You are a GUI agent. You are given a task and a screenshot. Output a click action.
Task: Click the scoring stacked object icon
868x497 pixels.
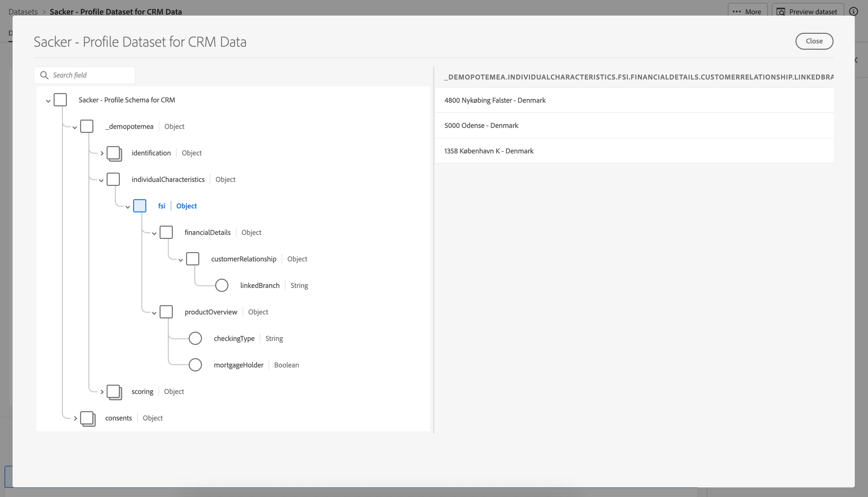pos(114,392)
